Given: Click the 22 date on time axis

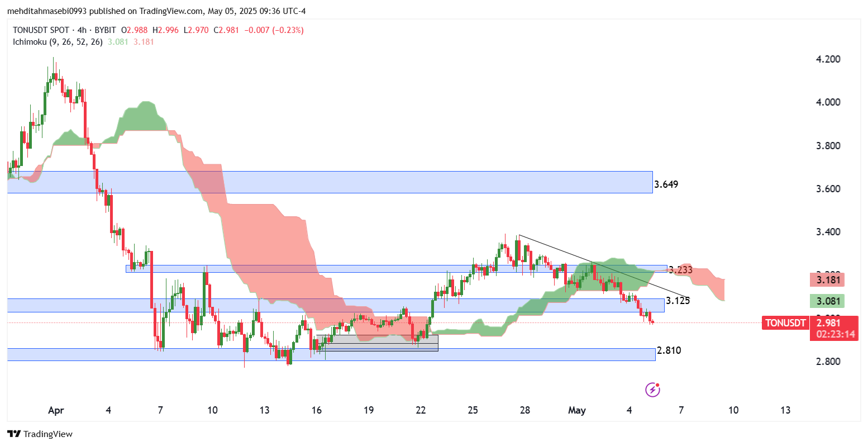Looking at the screenshot, I should tap(421, 410).
